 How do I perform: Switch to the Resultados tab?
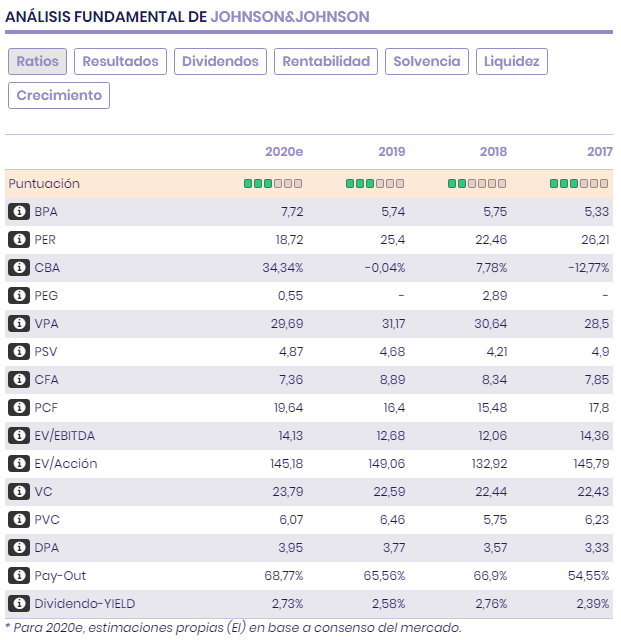click(120, 61)
